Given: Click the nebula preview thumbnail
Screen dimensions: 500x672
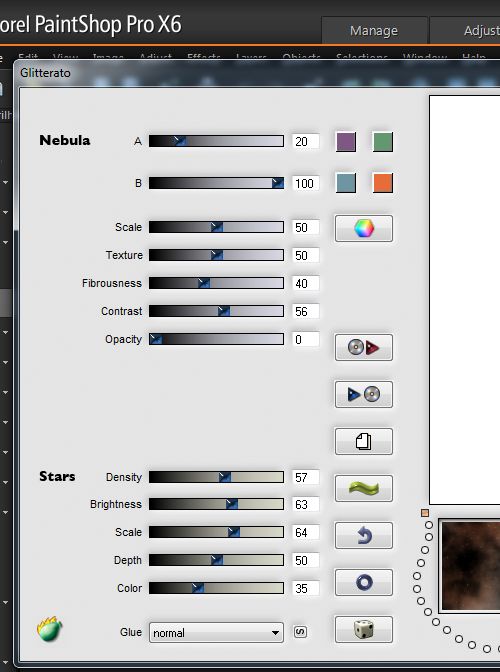Looking at the screenshot, I should click(470, 566).
